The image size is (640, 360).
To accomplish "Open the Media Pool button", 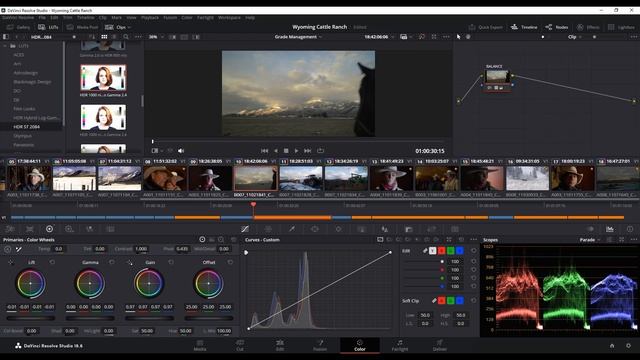I will point(82,27).
